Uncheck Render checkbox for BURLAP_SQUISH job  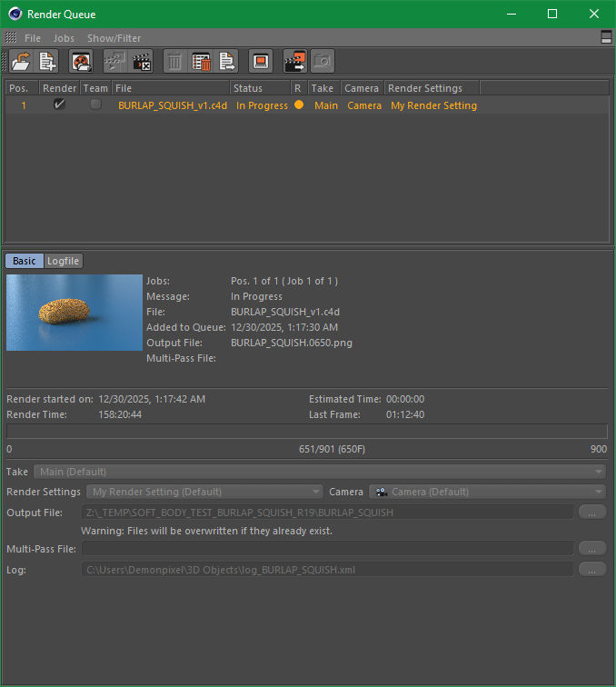click(x=59, y=105)
